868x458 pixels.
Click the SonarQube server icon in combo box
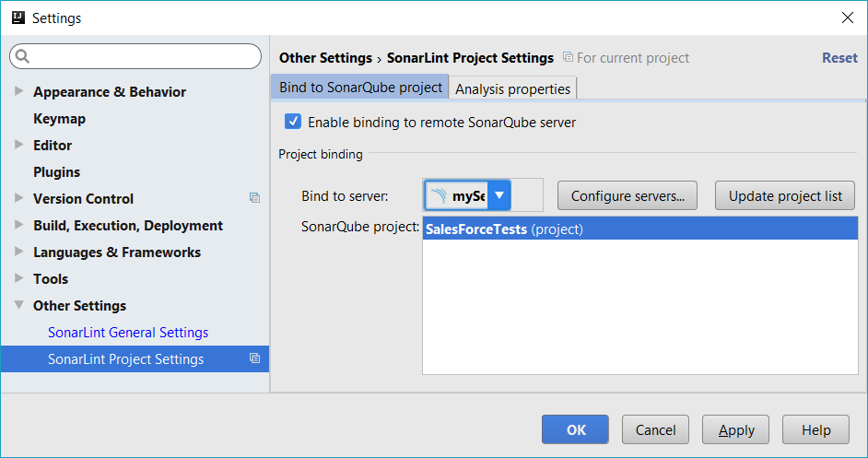click(439, 195)
